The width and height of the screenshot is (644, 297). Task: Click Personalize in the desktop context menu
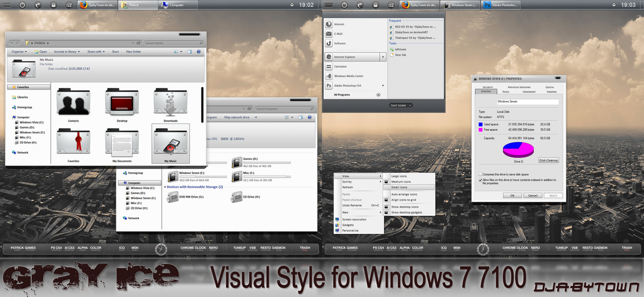point(358,230)
